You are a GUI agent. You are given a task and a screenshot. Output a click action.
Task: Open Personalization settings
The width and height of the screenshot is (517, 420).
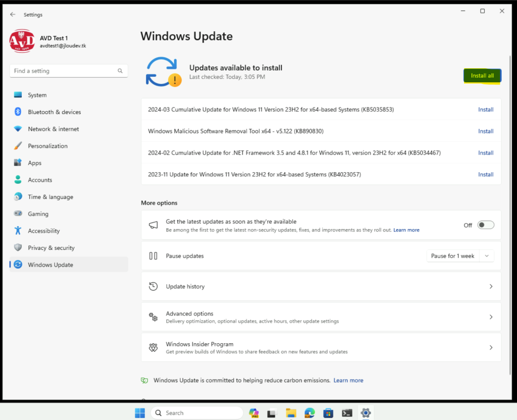point(69,146)
